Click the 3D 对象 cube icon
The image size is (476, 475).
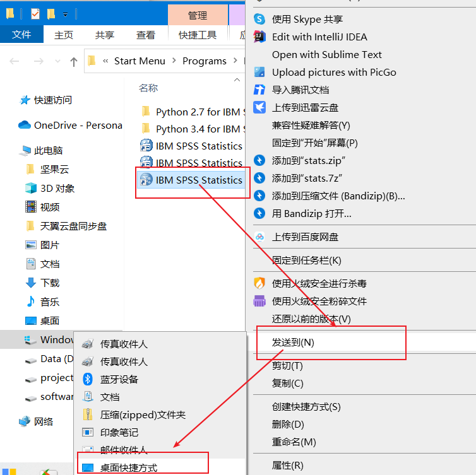(x=30, y=188)
